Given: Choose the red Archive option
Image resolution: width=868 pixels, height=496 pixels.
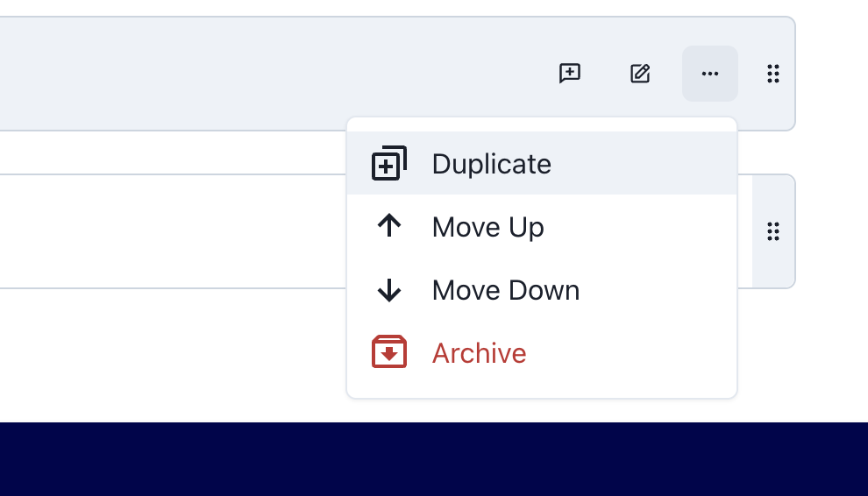Looking at the screenshot, I should point(541,352).
